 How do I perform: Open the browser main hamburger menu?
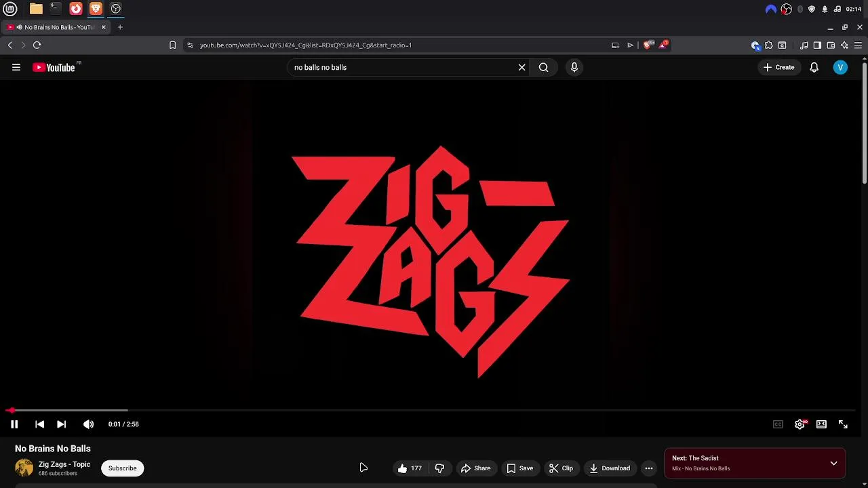pyautogui.click(x=858, y=45)
